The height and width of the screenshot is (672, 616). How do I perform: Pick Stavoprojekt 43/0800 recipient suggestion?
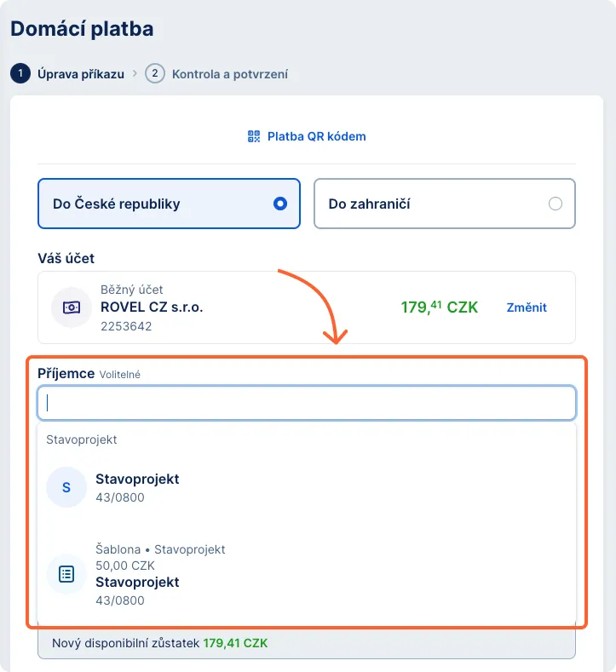[137, 487]
